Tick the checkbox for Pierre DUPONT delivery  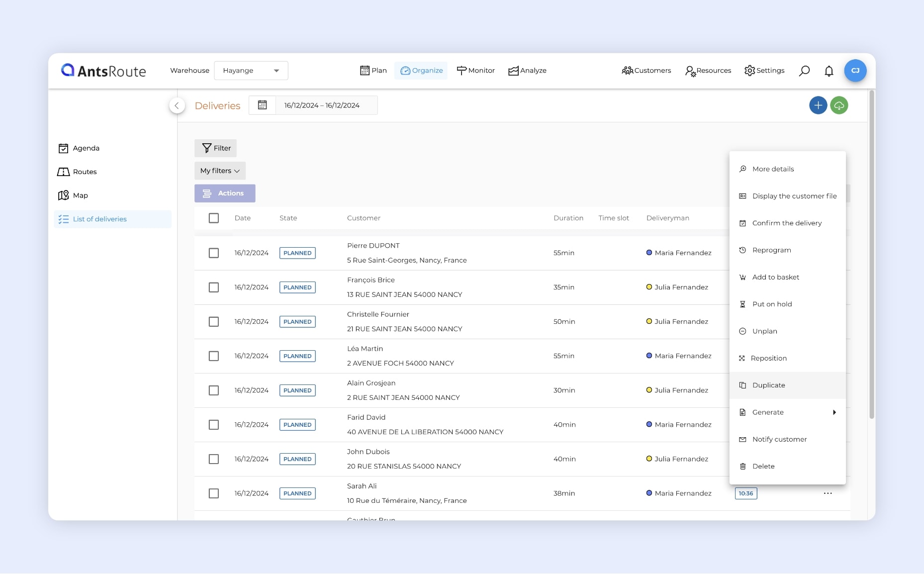[214, 253]
